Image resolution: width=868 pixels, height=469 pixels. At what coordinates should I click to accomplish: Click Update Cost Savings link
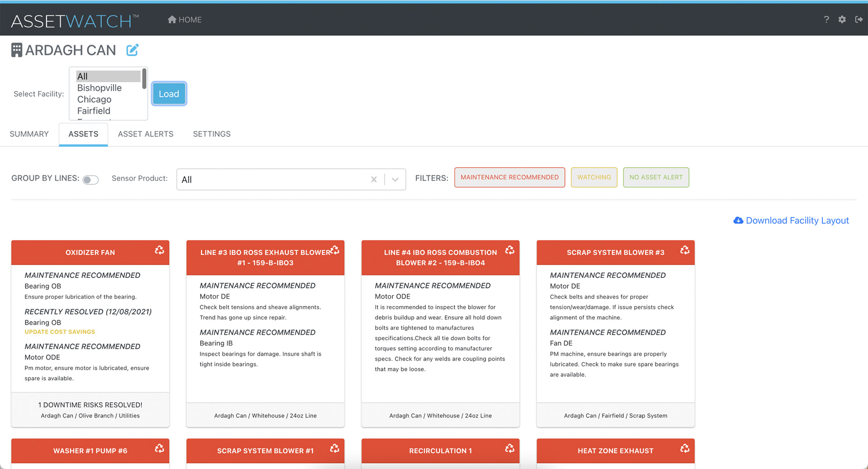[x=60, y=332]
